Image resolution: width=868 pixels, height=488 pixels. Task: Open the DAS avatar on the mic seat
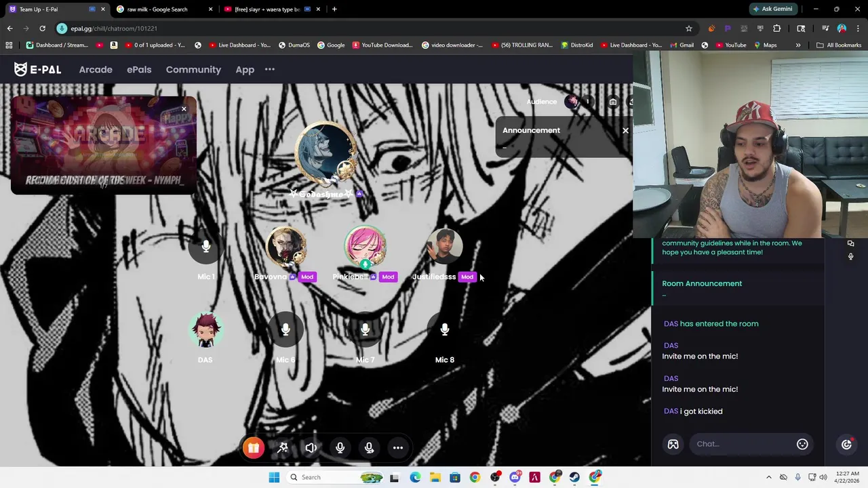205,330
